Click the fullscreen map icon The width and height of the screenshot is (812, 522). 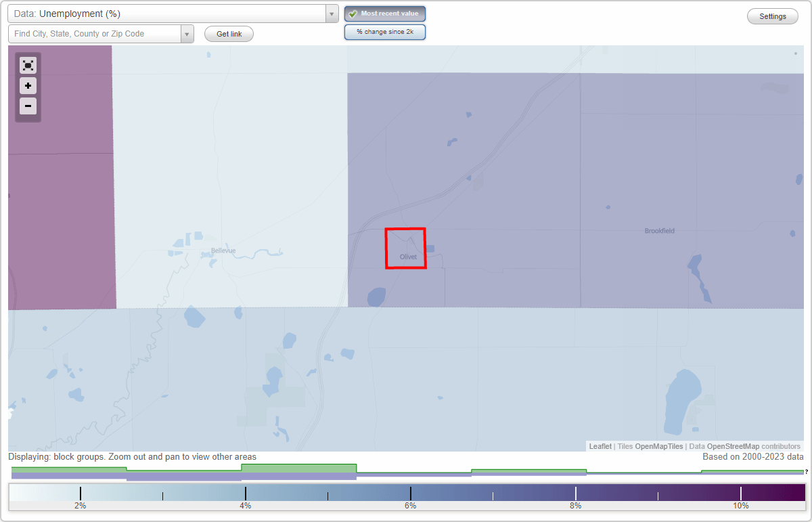(28, 66)
